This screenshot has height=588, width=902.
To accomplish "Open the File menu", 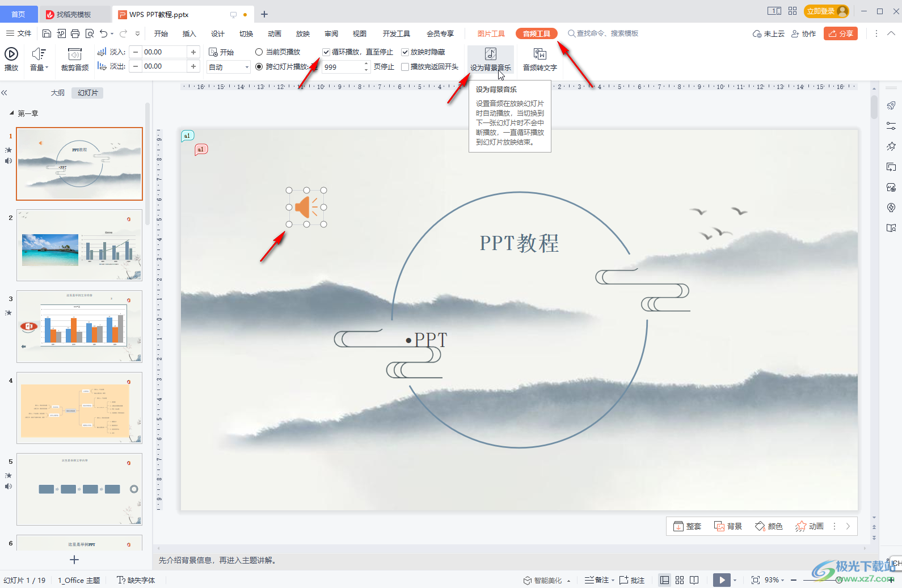I will tap(19, 33).
